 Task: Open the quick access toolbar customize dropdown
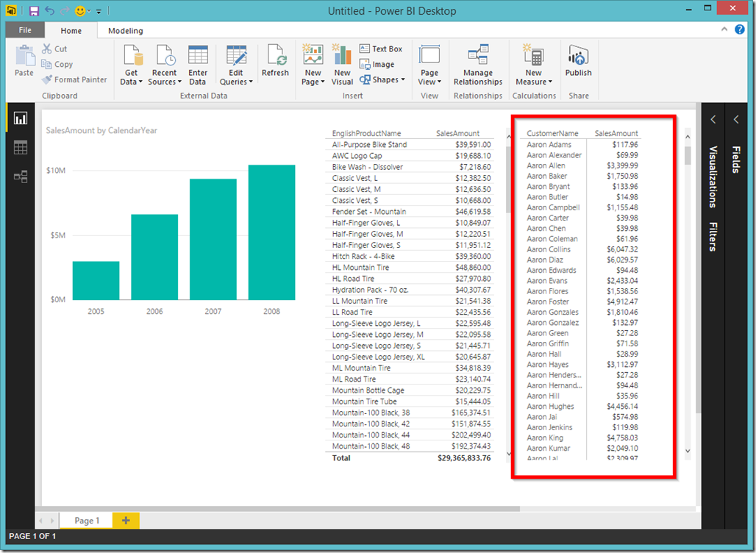coord(99,11)
